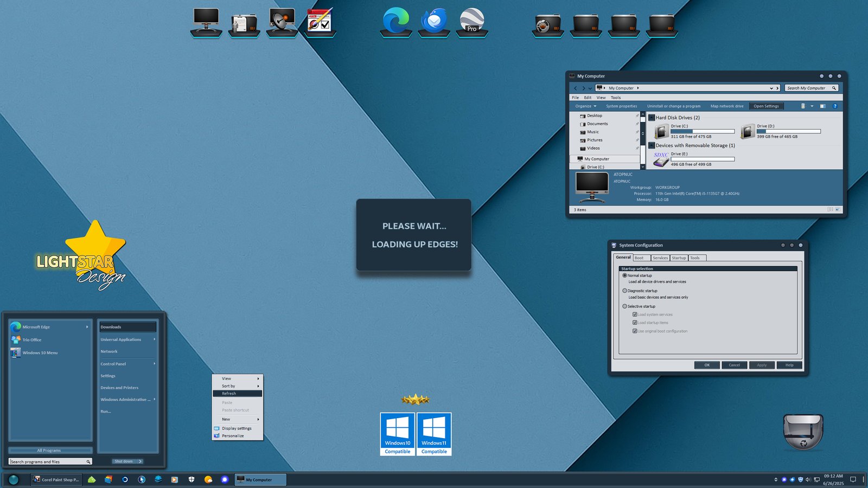This screenshot has height=488, width=868.
Task: Click the Start orb on the taskbar
Action: [x=14, y=479]
